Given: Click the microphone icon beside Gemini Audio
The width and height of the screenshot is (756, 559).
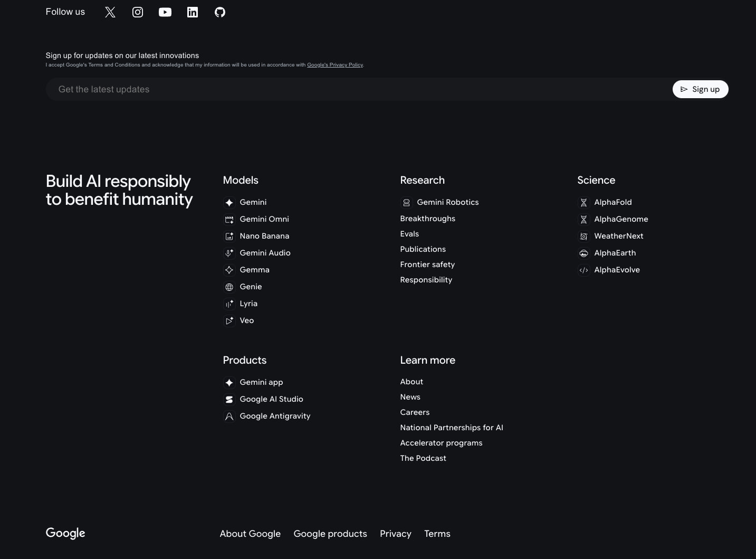Looking at the screenshot, I should (229, 253).
